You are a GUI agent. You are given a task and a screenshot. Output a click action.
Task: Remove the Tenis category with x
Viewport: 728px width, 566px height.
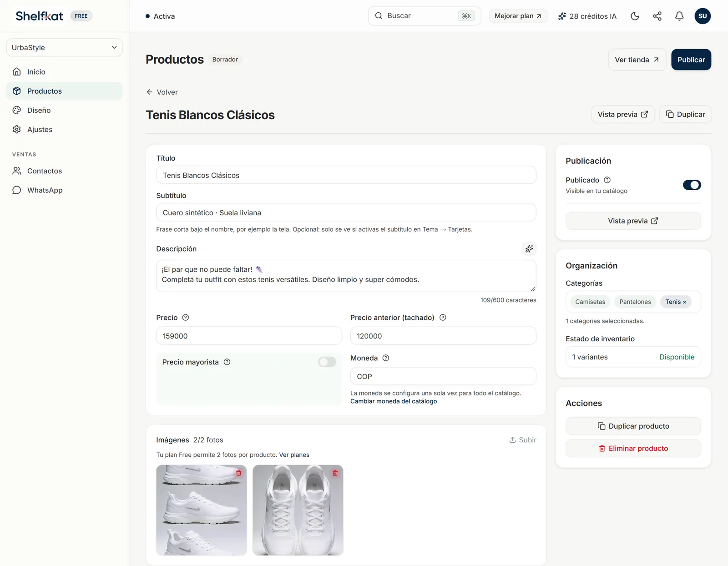click(x=684, y=302)
